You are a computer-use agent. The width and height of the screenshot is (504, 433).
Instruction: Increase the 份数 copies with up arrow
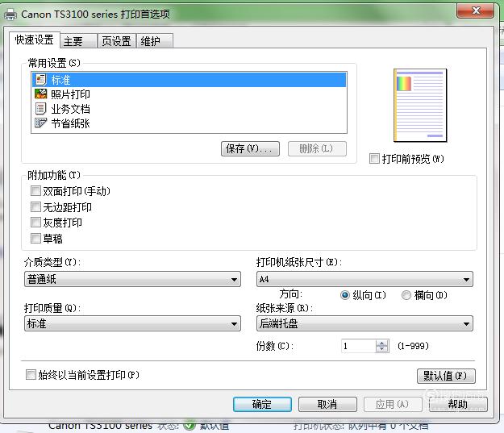pos(382,343)
